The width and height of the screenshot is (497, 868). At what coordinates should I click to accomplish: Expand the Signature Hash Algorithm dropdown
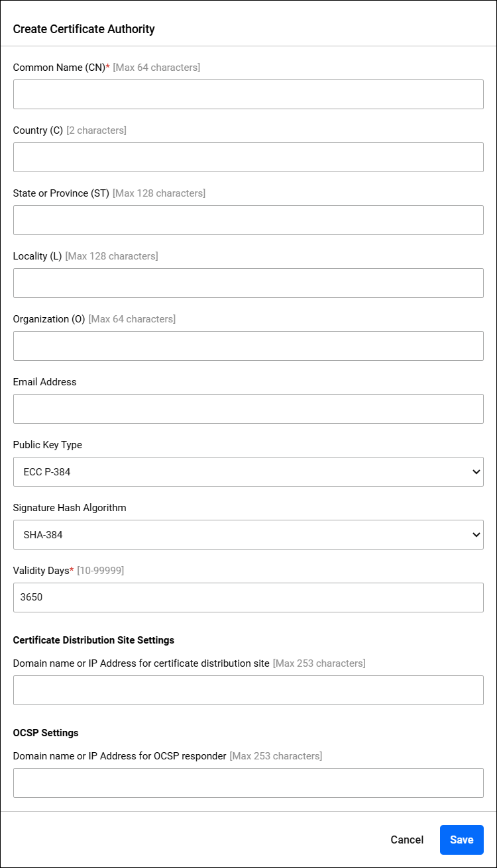point(248,534)
